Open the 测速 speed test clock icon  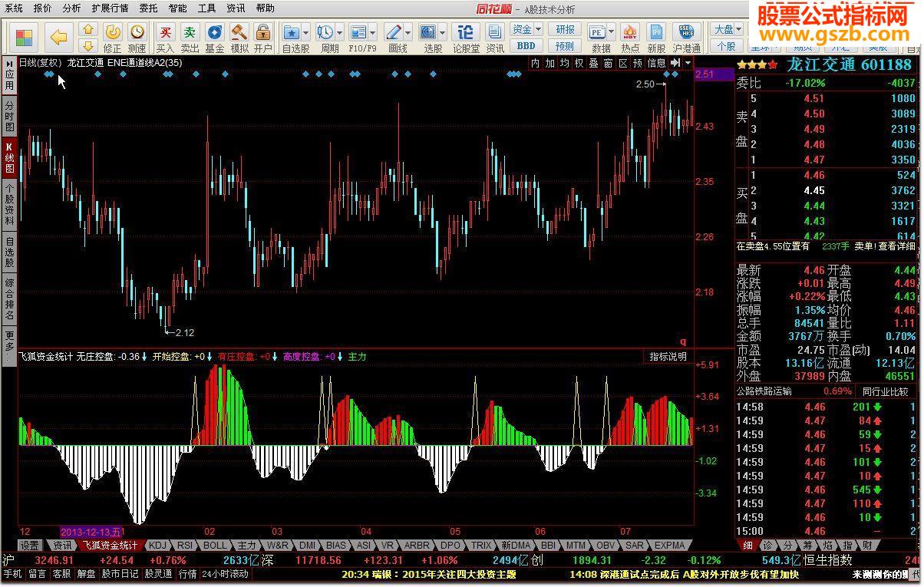pyautogui.click(x=137, y=31)
